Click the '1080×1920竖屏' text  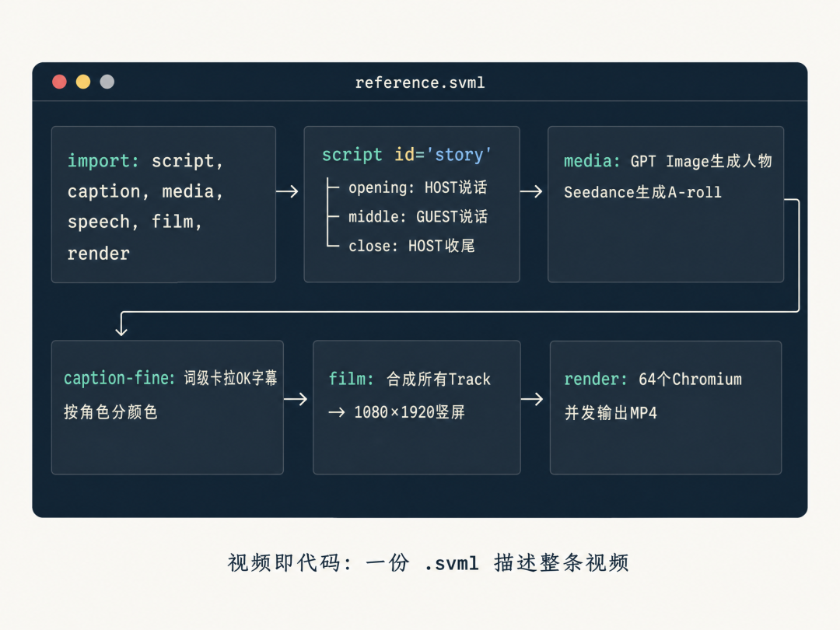coord(409,412)
